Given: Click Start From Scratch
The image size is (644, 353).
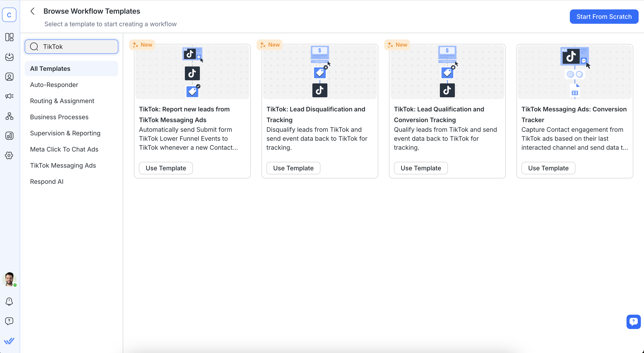Looking at the screenshot, I should click(x=604, y=17).
